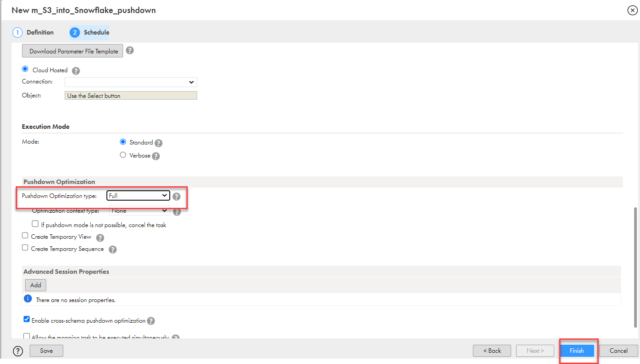Open the help icon in bottom-left footer
Image resolution: width=640 pixels, height=364 pixels.
pyautogui.click(x=18, y=351)
